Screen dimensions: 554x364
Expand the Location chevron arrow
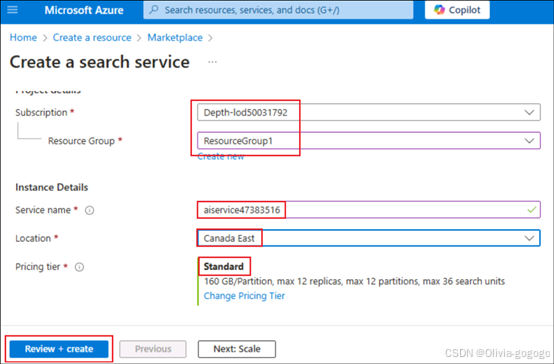[529, 238]
